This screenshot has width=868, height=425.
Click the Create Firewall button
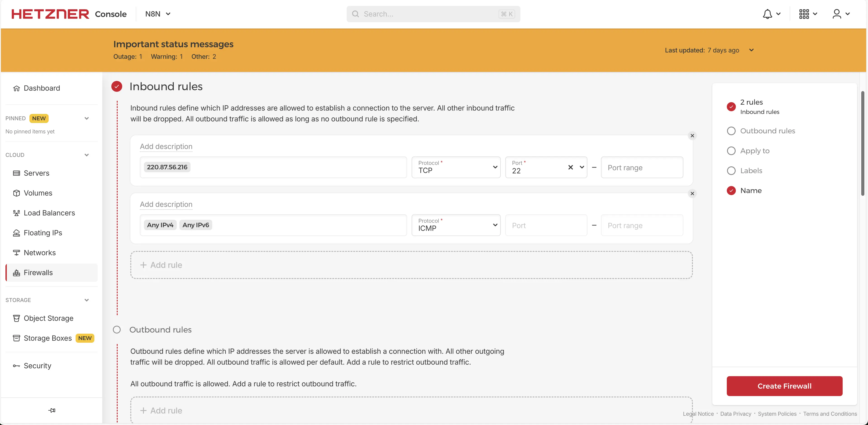tap(784, 386)
